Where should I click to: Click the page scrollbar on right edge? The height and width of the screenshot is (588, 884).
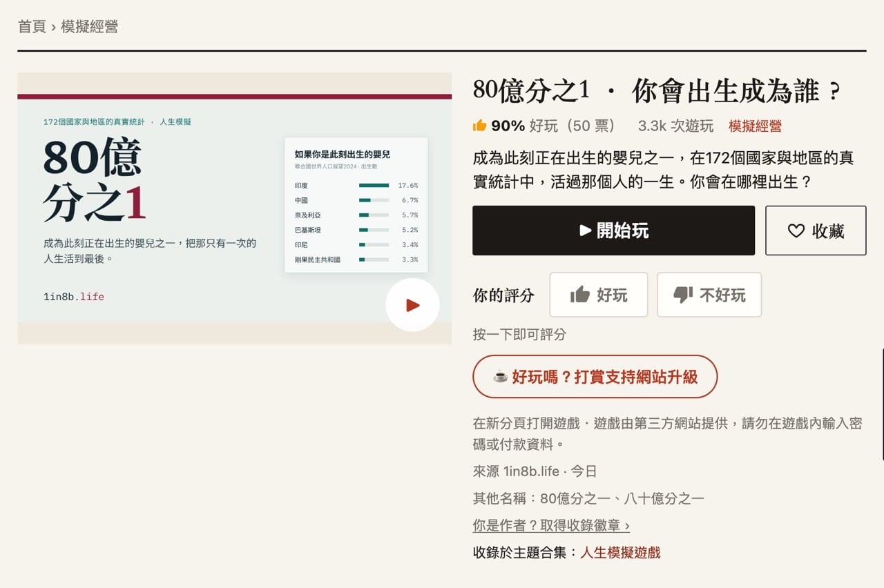[x=882, y=404]
